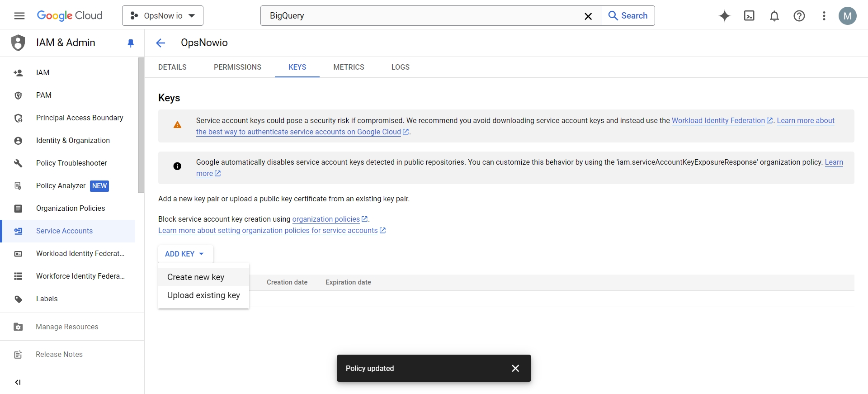Choose Create new key from the menu
This screenshot has height=394, width=868.
pos(196,277)
